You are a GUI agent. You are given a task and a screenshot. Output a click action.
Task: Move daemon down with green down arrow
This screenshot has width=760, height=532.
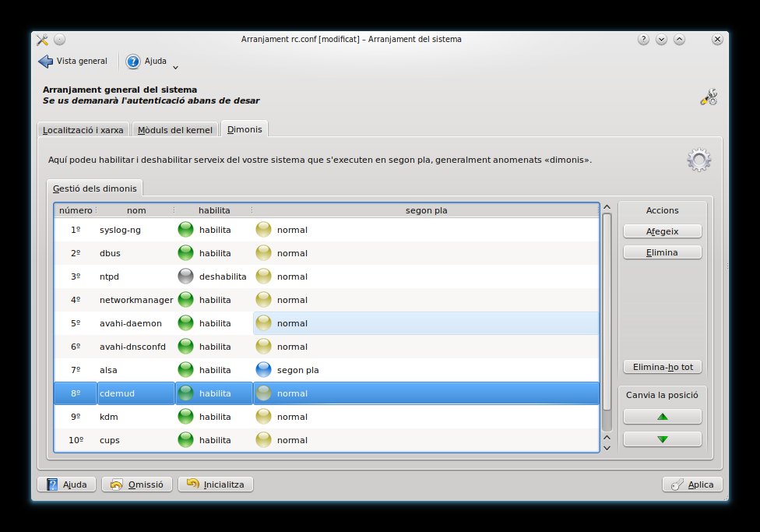tap(662, 439)
